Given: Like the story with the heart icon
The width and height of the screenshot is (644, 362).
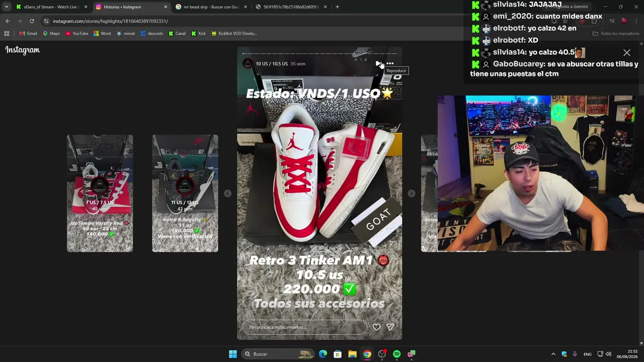Looking at the screenshot, I should click(x=376, y=327).
